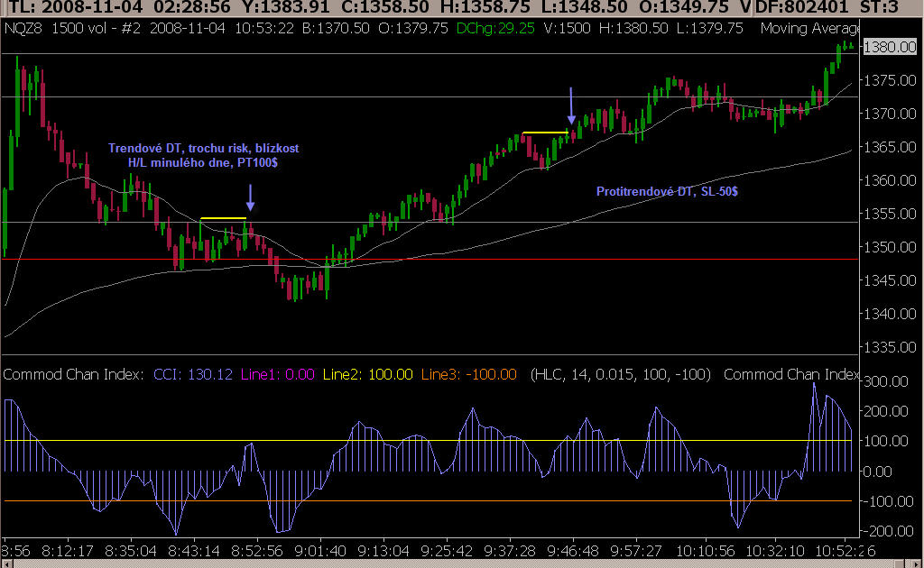Click the 1355.00 price scale label
Viewport: 924px width, 568px height.
[890, 214]
